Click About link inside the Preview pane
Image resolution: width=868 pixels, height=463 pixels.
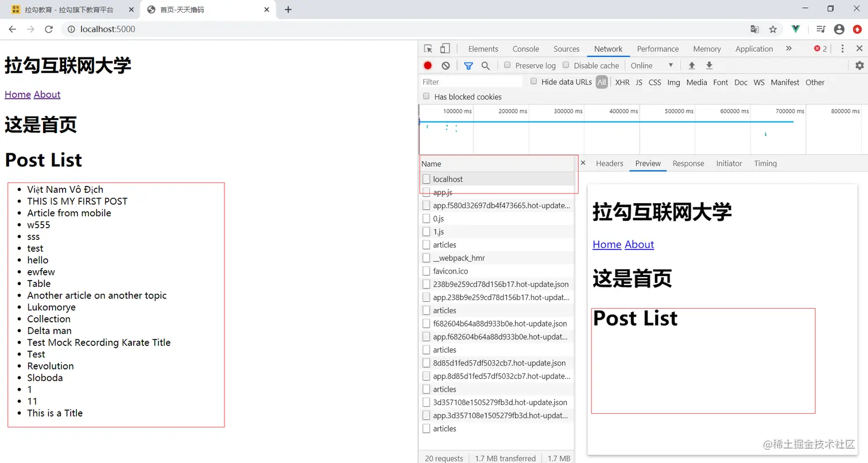[x=639, y=244]
